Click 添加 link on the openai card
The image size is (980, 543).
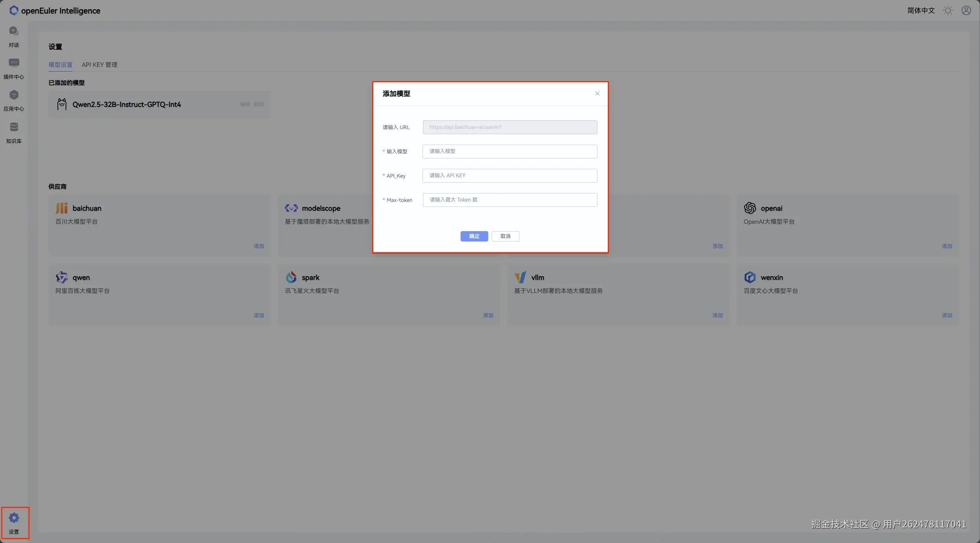947,246
